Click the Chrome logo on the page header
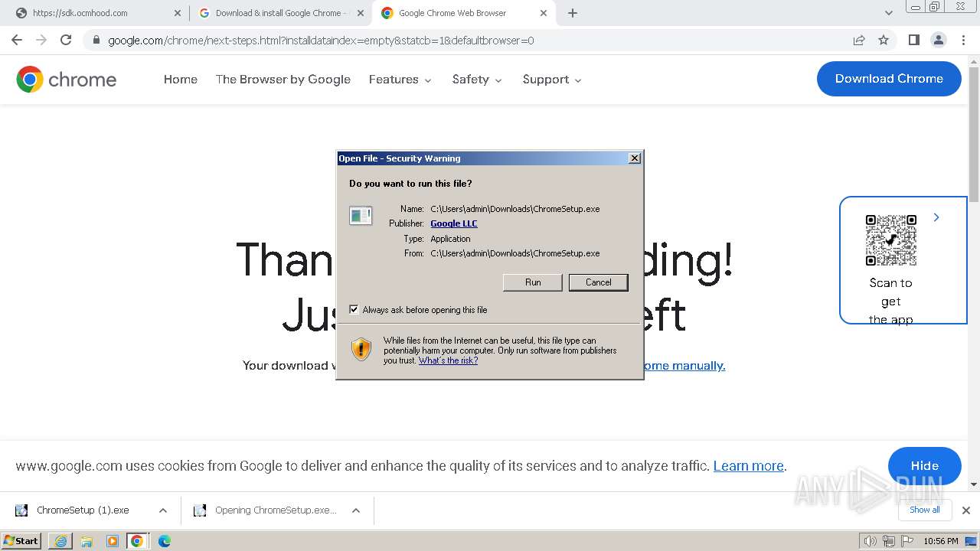The height and width of the screenshot is (551, 980). (x=67, y=79)
